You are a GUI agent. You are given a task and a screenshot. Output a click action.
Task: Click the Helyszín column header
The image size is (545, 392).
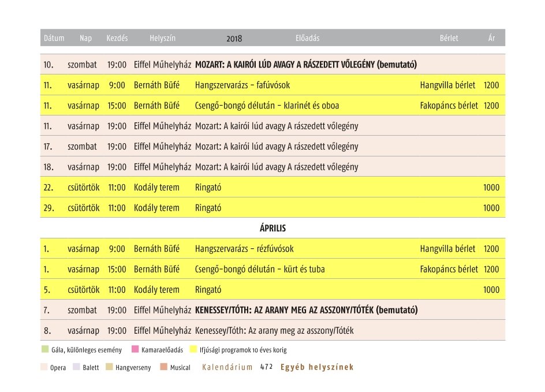[x=163, y=38]
